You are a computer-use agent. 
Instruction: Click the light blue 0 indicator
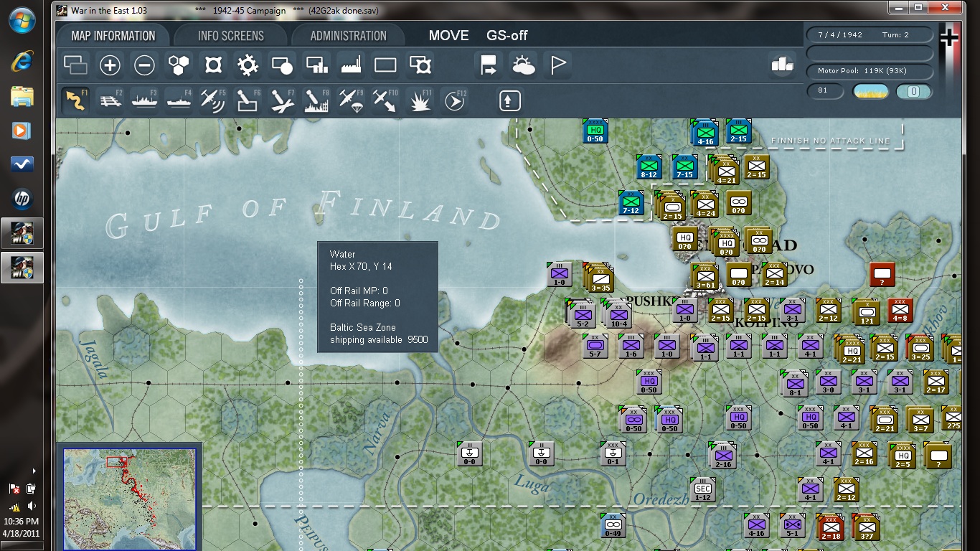coord(914,91)
